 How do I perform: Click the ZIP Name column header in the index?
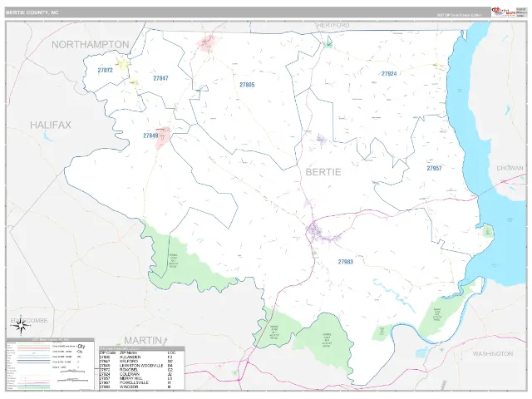[x=128, y=352]
